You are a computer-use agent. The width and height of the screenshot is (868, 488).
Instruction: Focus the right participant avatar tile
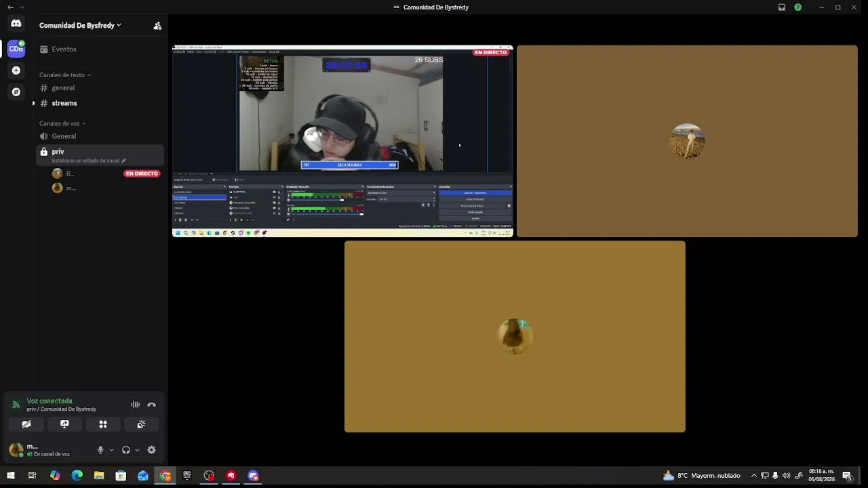[687, 141]
